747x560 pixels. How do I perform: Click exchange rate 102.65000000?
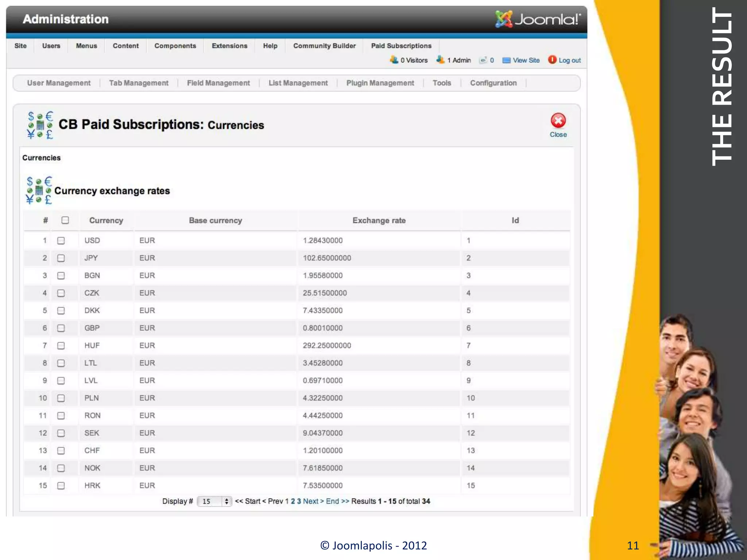[327, 258]
